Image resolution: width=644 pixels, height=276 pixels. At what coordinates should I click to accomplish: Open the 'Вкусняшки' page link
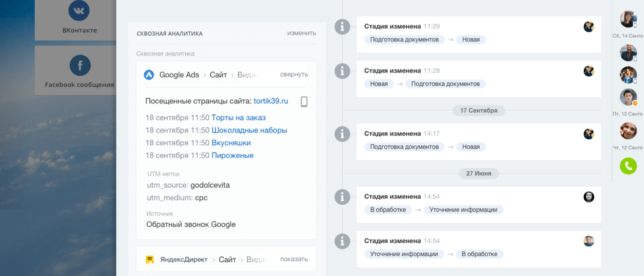pyautogui.click(x=231, y=143)
